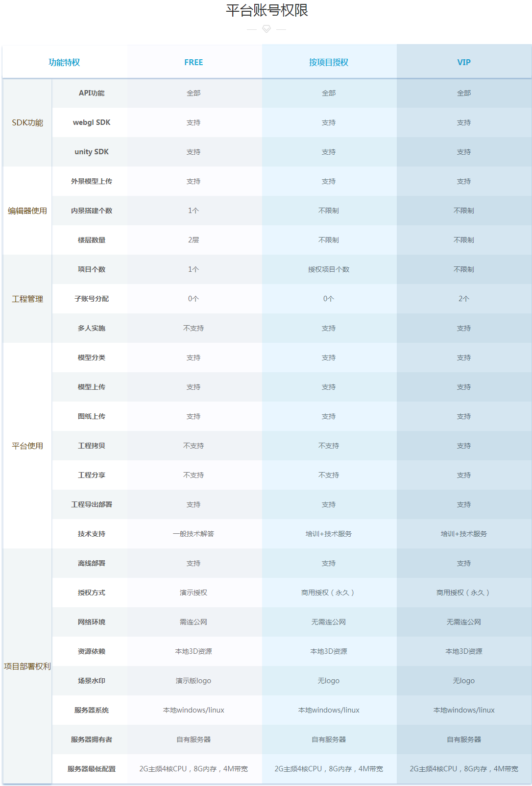Click the 楼层数量 row label
This screenshot has height=786, width=532.
click(x=92, y=240)
